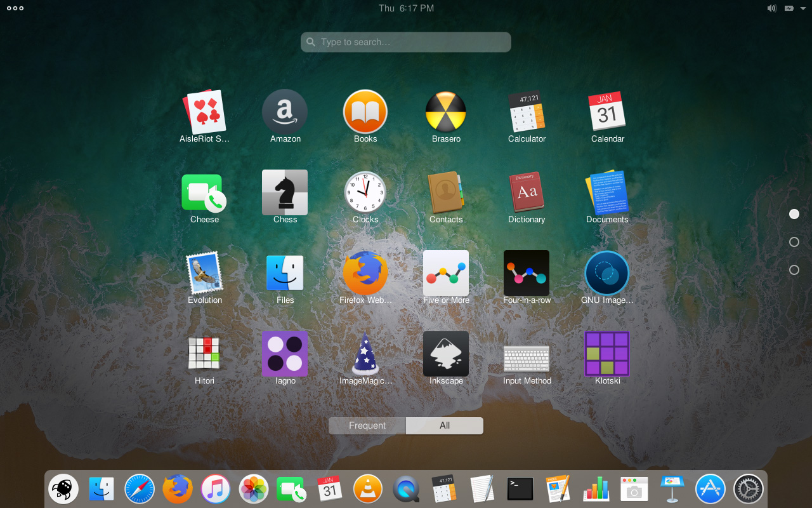Screen dimensions: 812x508
Task: Open the Finder face icon in dock
Action: [101, 489]
